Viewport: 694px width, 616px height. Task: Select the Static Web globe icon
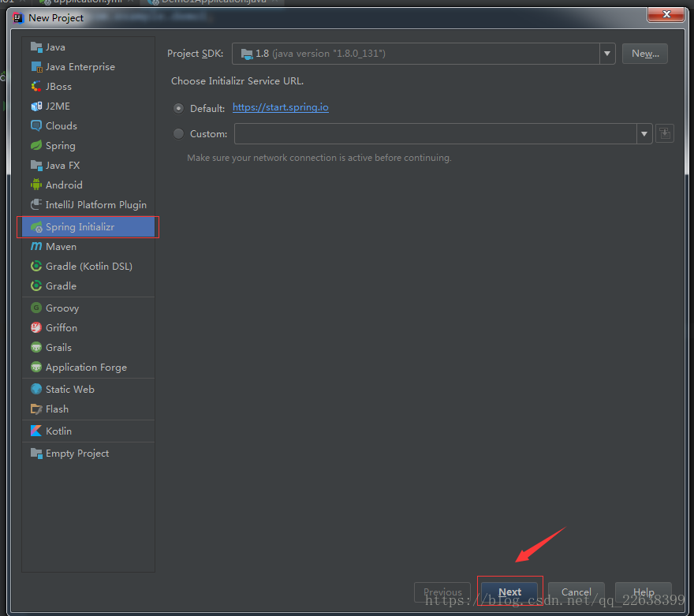36,389
